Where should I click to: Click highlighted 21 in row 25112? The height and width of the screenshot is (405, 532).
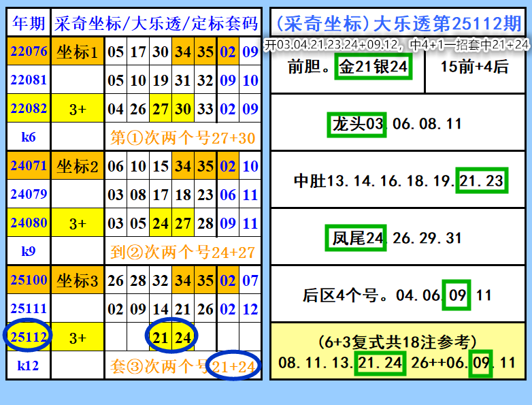160,338
